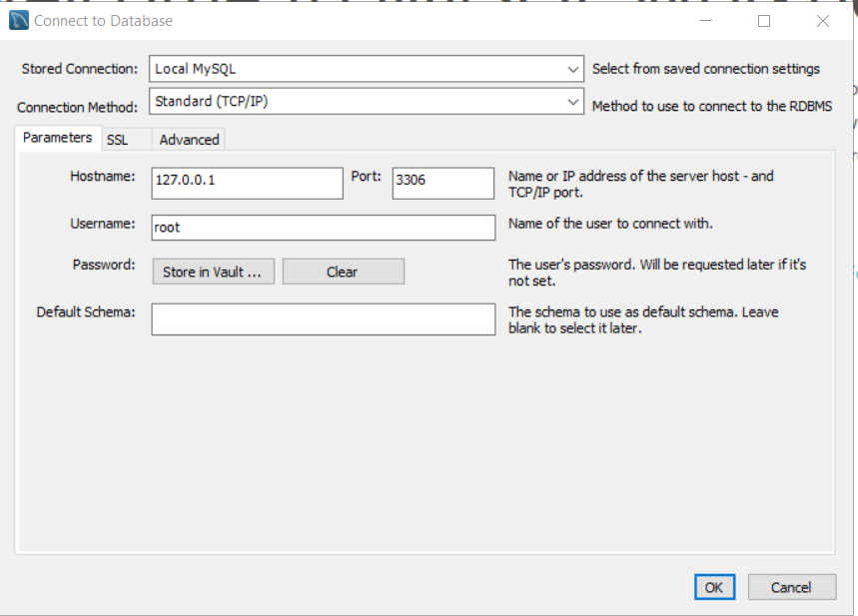Screen dimensions: 858x616
Task: Click the Store in Vault button
Action: (214, 272)
